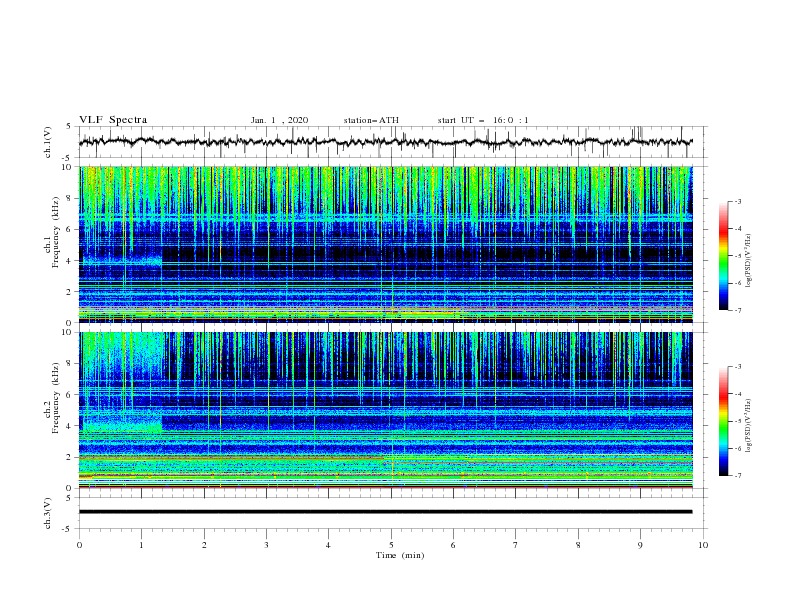This screenshot has width=792, height=612.
Task: Click the "10" tick on the time axis
Action: [x=703, y=545]
